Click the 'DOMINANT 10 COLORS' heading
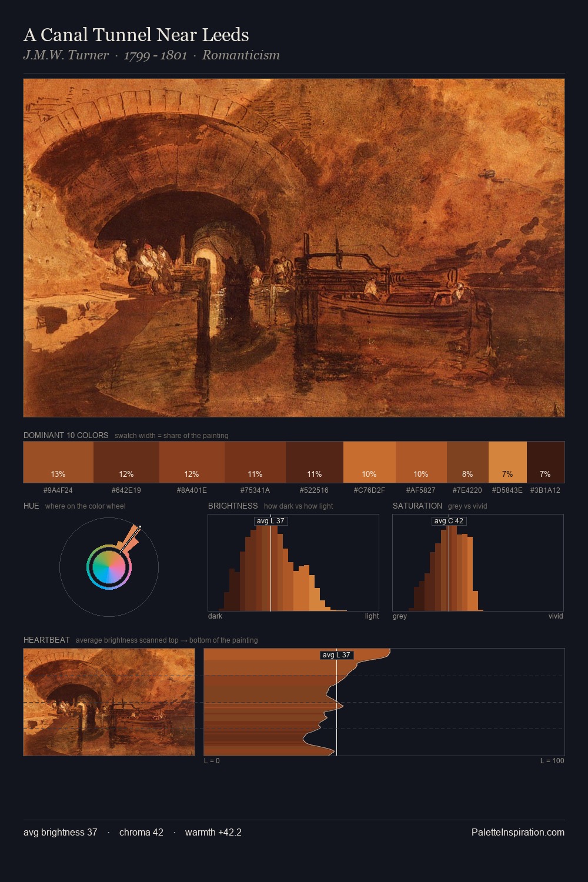Image resolution: width=588 pixels, height=882 pixels. coord(66,436)
